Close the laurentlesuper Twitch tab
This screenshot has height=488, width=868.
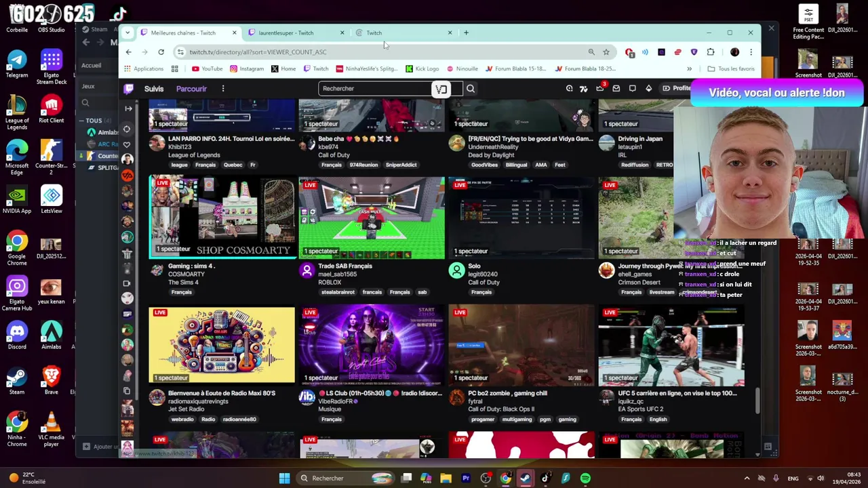pos(342,33)
